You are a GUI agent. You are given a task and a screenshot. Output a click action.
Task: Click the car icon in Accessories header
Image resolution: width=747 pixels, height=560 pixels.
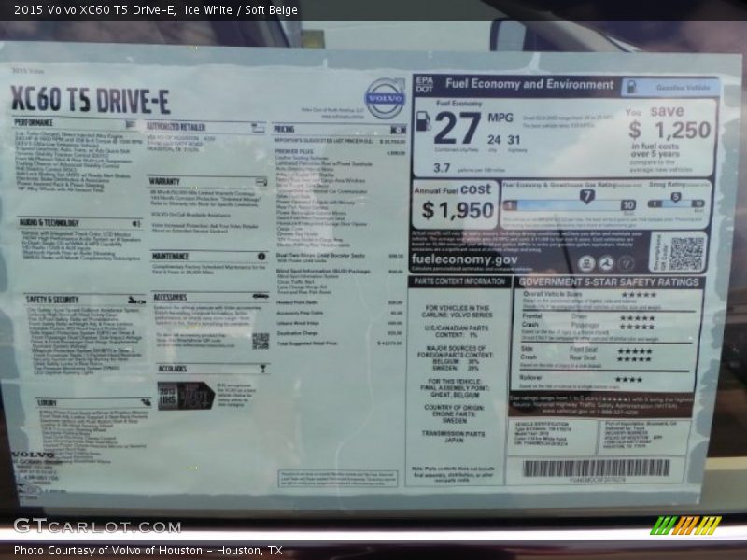click(261, 296)
